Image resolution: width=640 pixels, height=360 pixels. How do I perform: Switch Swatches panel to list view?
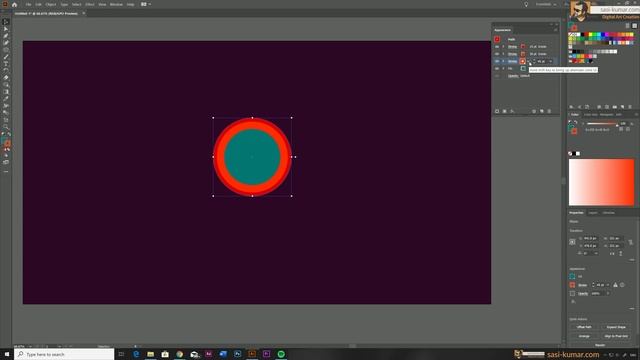tap(628, 26)
